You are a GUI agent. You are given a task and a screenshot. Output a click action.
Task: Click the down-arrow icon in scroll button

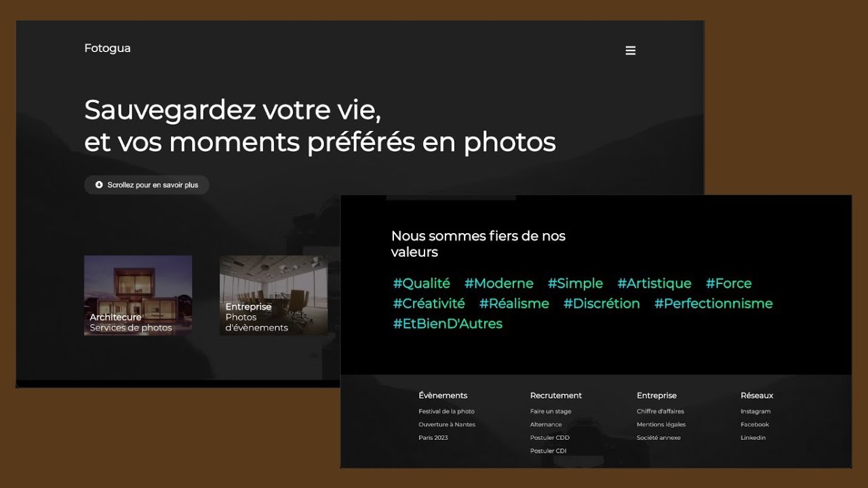tap(99, 184)
